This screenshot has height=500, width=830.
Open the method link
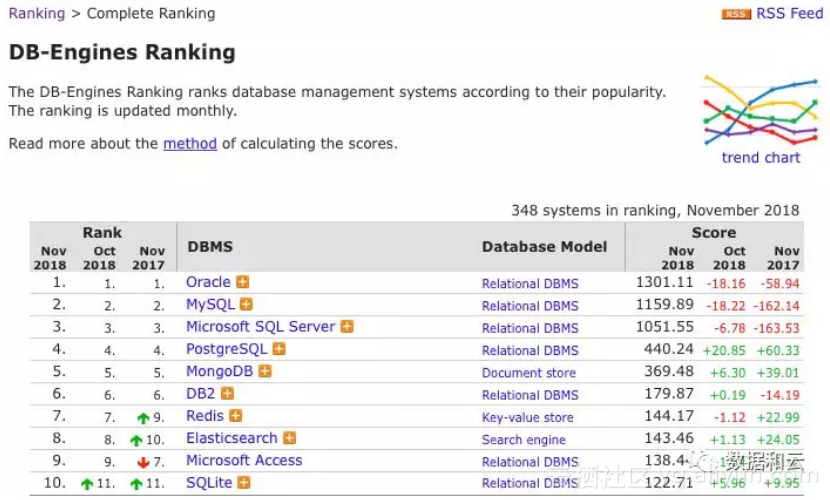coord(190,143)
